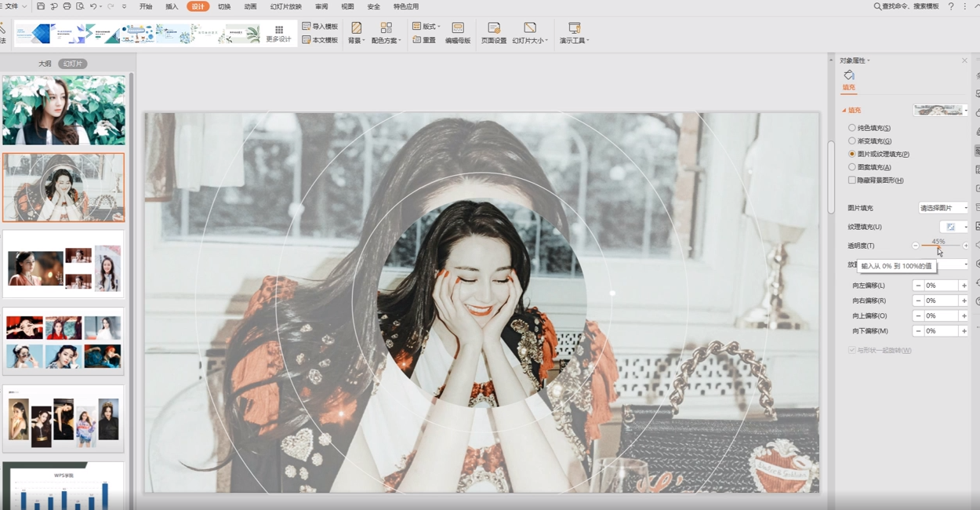The height and width of the screenshot is (510, 980).
Task: Select 图案填充(A) radio button
Action: coord(852,167)
